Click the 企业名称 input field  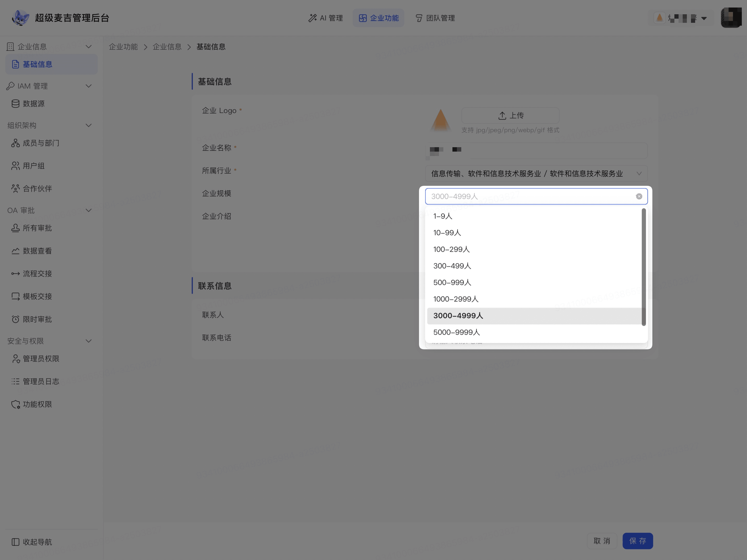536,151
